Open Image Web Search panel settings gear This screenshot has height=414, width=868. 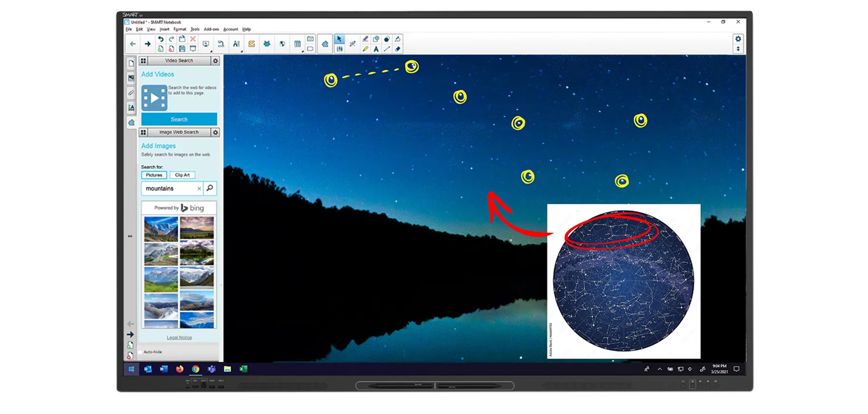(216, 132)
